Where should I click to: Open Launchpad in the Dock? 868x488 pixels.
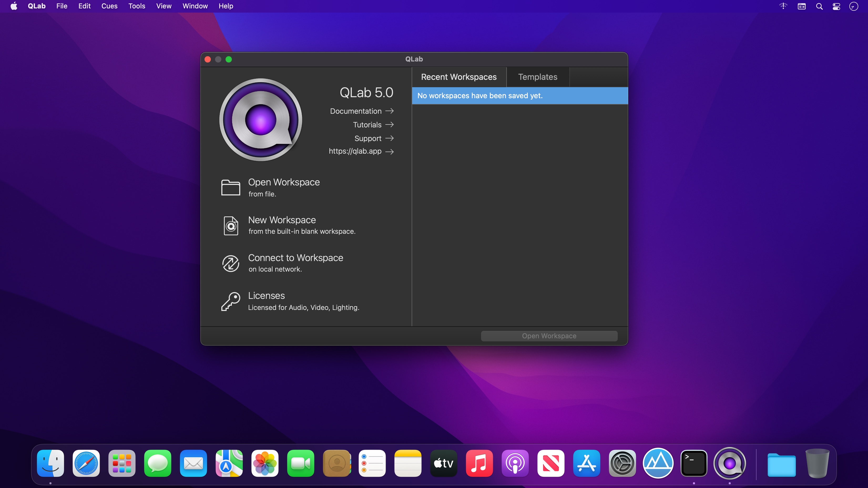point(122,463)
